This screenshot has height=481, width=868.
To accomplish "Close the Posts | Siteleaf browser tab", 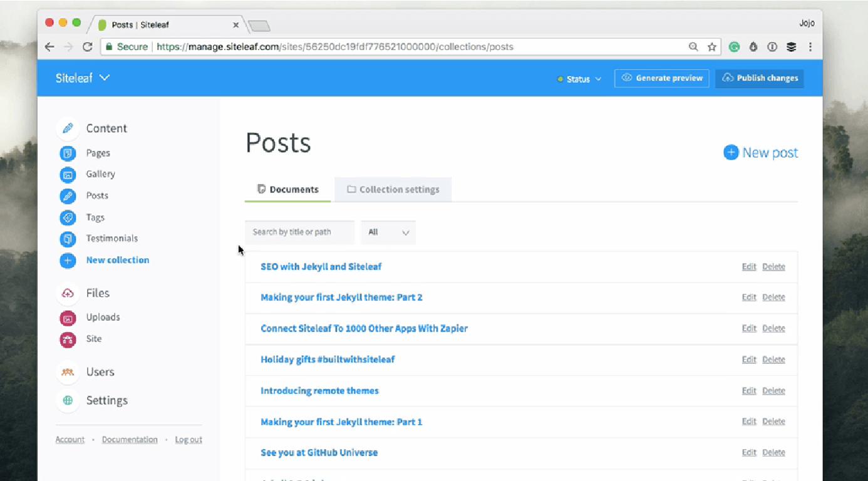I will point(235,25).
